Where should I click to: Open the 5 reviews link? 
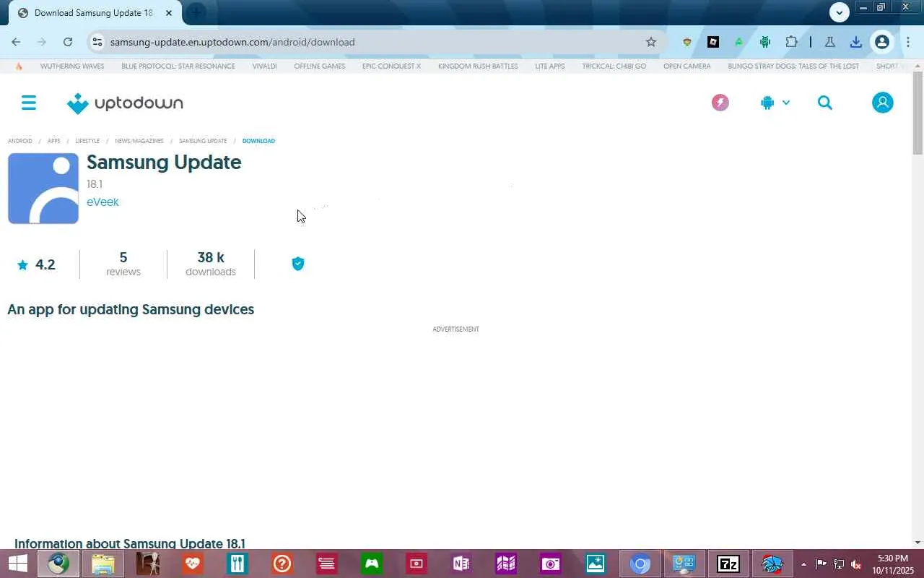pyautogui.click(x=123, y=264)
